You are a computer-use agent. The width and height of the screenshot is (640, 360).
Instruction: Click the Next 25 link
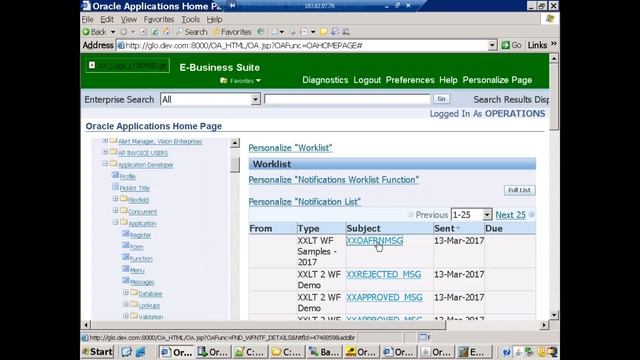(x=510, y=215)
